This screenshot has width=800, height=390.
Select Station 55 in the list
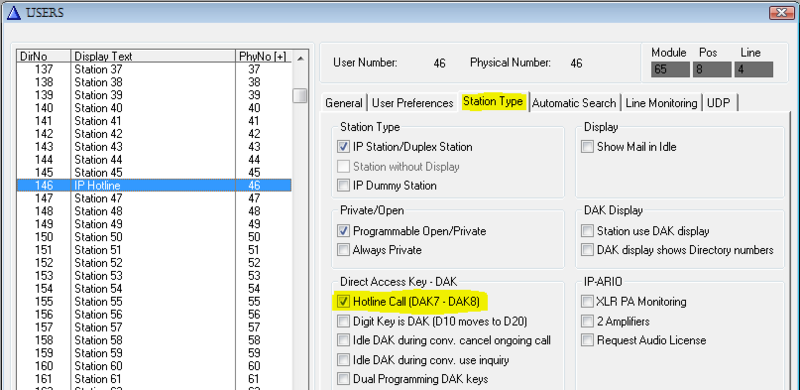point(154,302)
